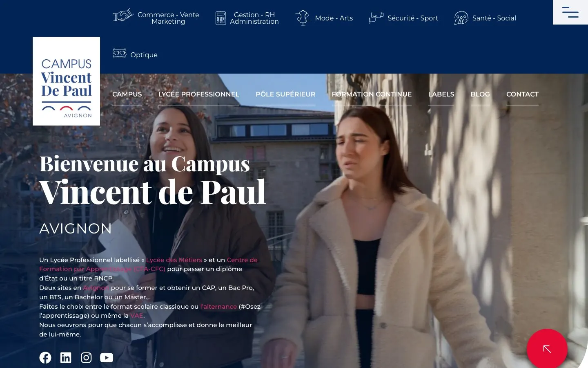Open Commerce - Vente Marketing category text
The width and height of the screenshot is (588, 368).
168,18
